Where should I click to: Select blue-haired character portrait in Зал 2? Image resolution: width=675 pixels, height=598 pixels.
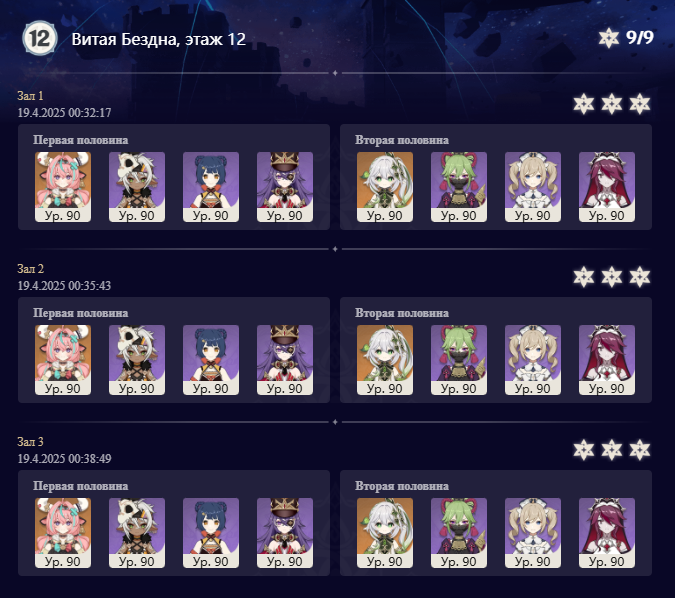(x=211, y=360)
